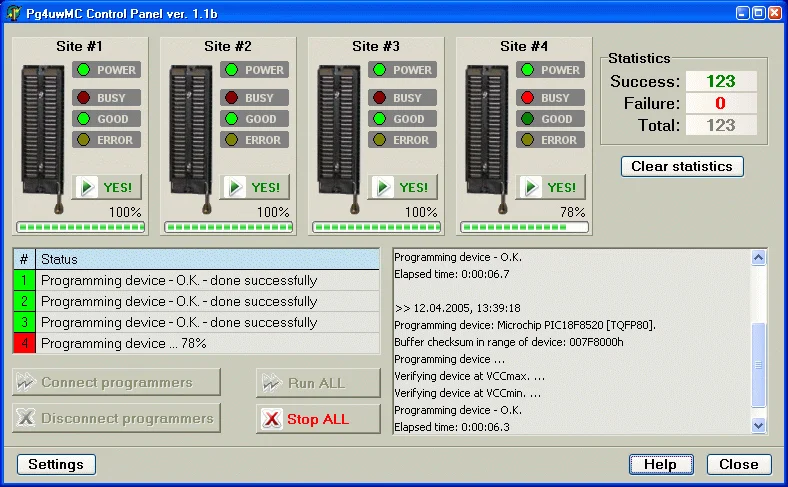
Task: Click the Close button at bottom right
Action: pos(739,464)
